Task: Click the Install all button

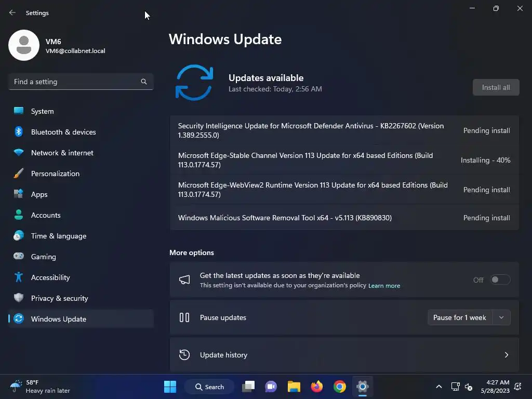Action: (x=496, y=87)
